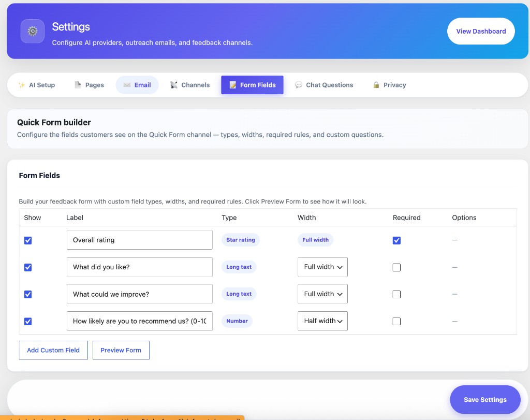Click the Width column header
Screen dimensions: 530x420
coord(306,218)
